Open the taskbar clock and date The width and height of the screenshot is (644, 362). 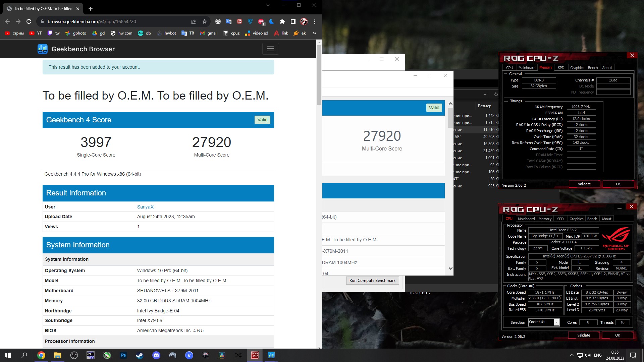(x=615, y=355)
